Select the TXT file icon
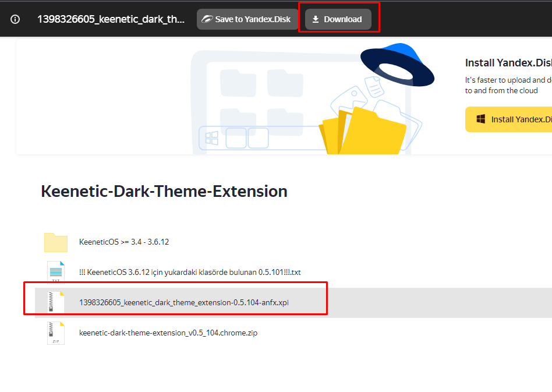The image size is (552, 392). tap(56, 272)
